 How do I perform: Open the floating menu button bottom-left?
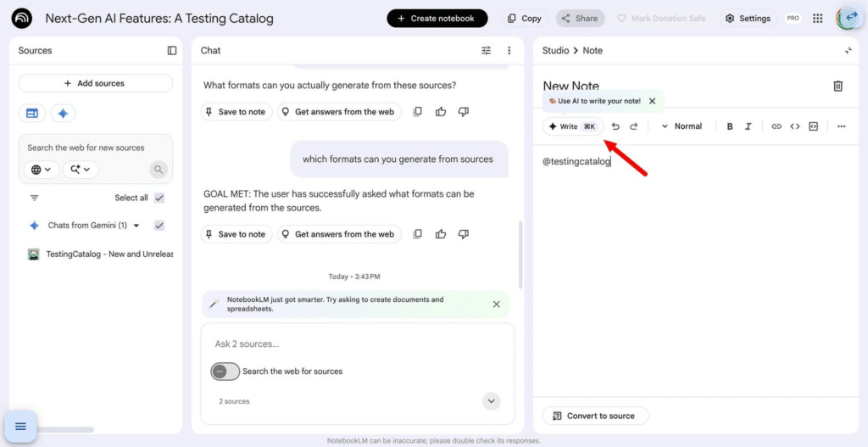point(20,426)
